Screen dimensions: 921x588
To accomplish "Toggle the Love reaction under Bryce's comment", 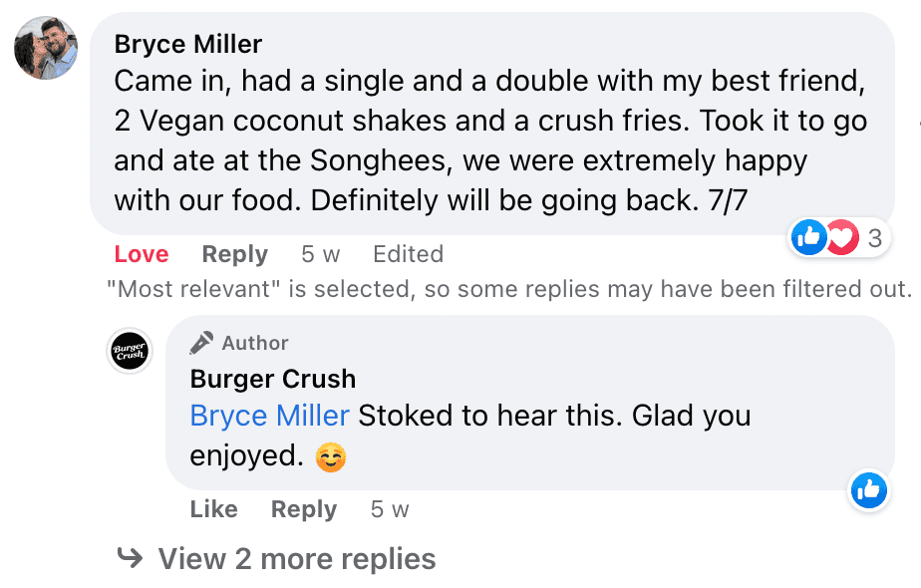I will 142,254.
